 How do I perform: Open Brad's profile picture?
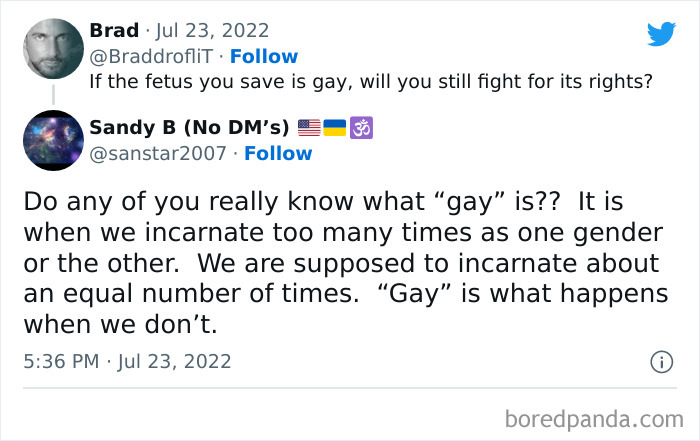click(52, 49)
